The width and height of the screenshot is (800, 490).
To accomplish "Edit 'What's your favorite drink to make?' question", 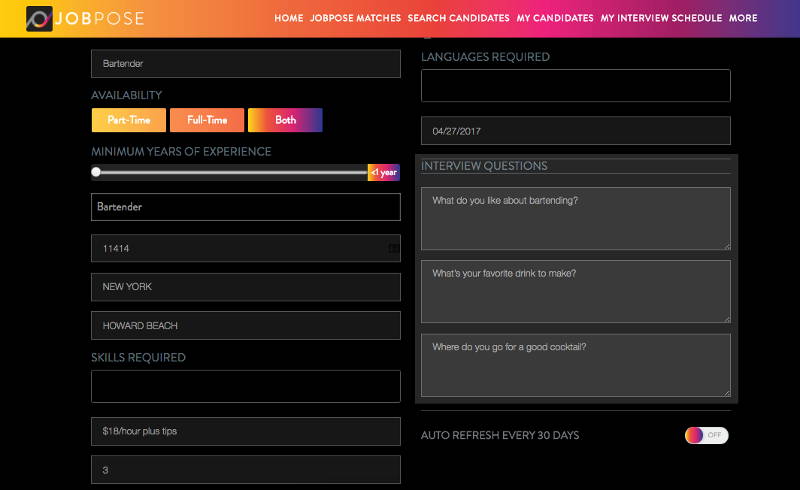I will (x=576, y=291).
